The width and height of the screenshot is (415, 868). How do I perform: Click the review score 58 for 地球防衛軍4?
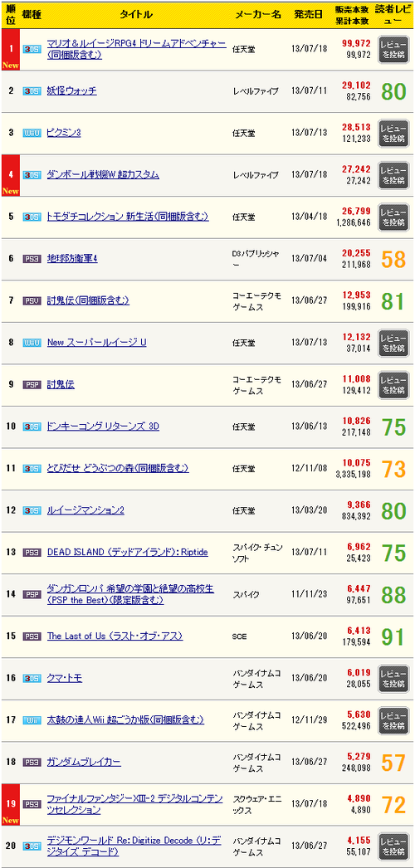(x=394, y=259)
